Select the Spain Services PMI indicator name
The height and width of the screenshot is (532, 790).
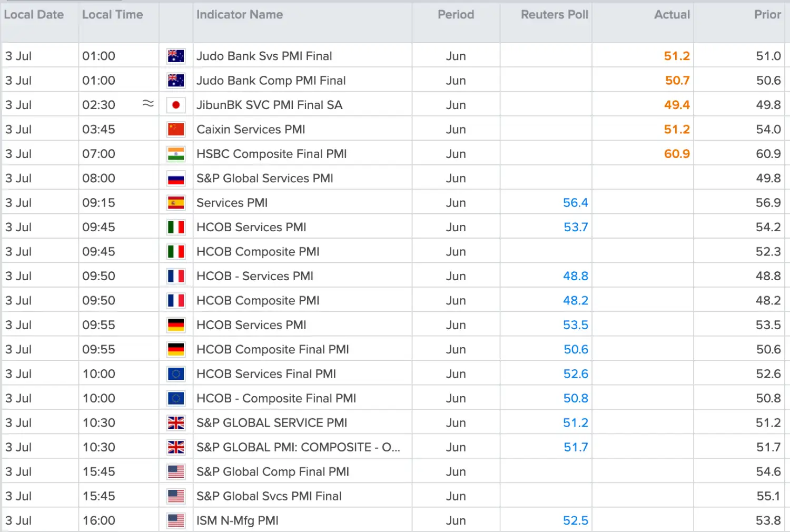[x=232, y=203]
